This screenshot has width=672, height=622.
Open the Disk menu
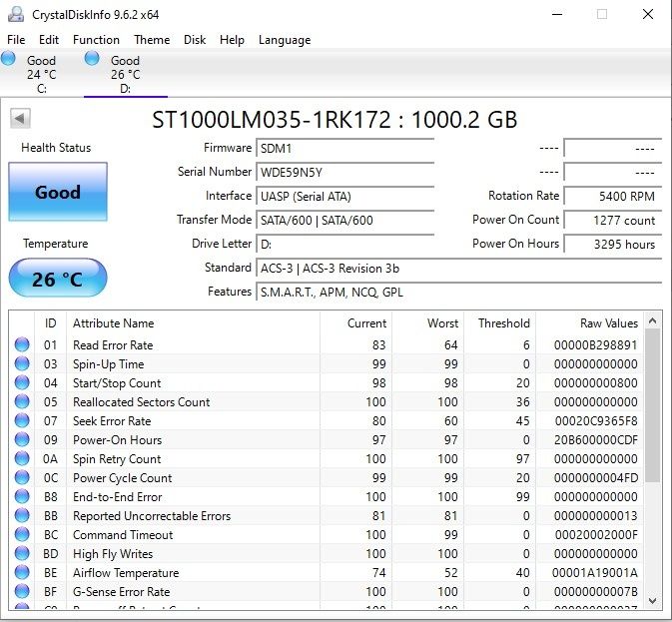point(195,40)
